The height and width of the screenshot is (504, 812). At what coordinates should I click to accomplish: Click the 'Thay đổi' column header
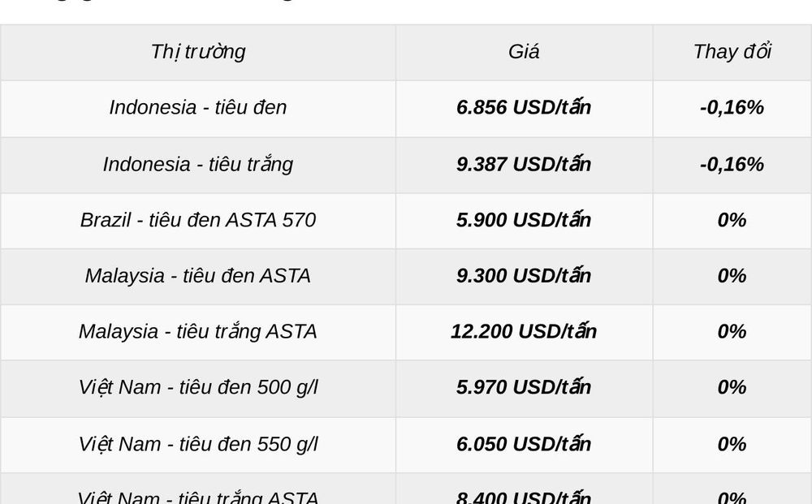click(x=732, y=52)
